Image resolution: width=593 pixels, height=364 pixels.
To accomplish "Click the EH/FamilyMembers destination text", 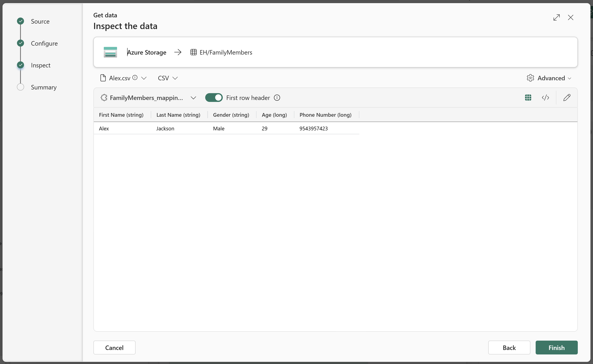I will tap(226, 52).
